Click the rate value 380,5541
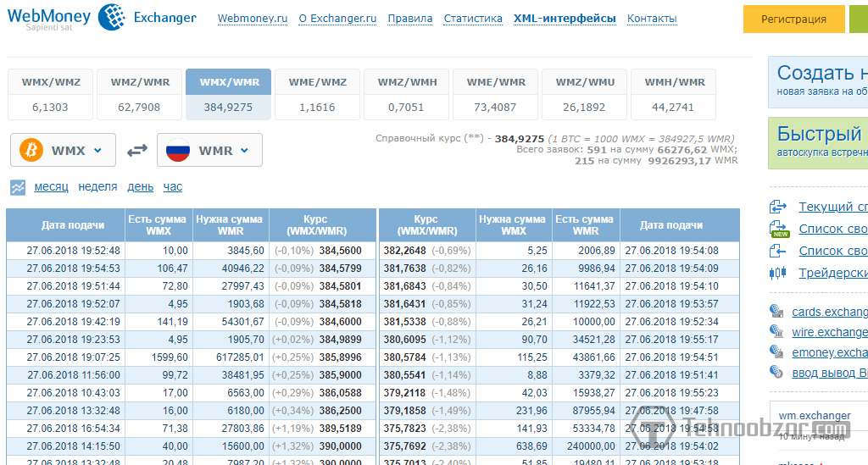The height and width of the screenshot is (465, 868). click(x=404, y=375)
